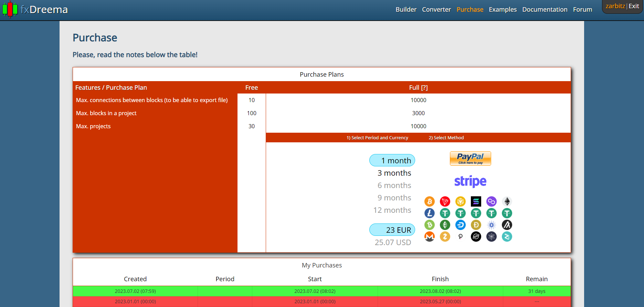644x307 pixels.
Task: Select the blue Litecoin icon
Action: (430, 213)
